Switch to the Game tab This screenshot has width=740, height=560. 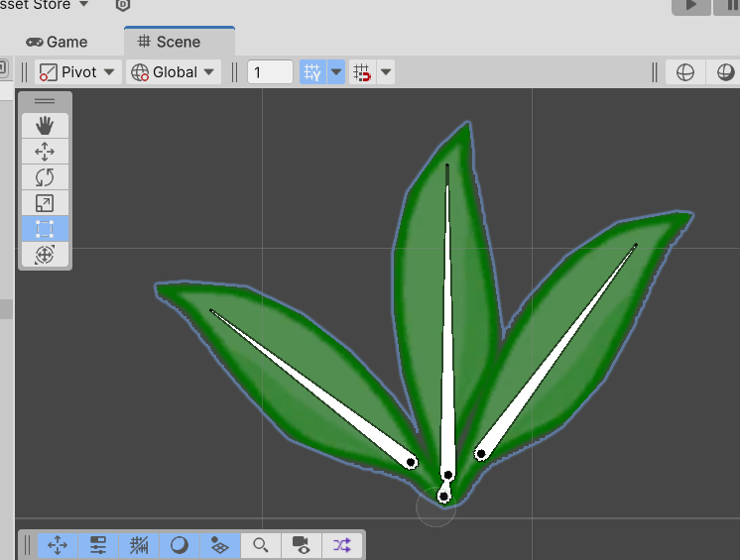pos(58,42)
